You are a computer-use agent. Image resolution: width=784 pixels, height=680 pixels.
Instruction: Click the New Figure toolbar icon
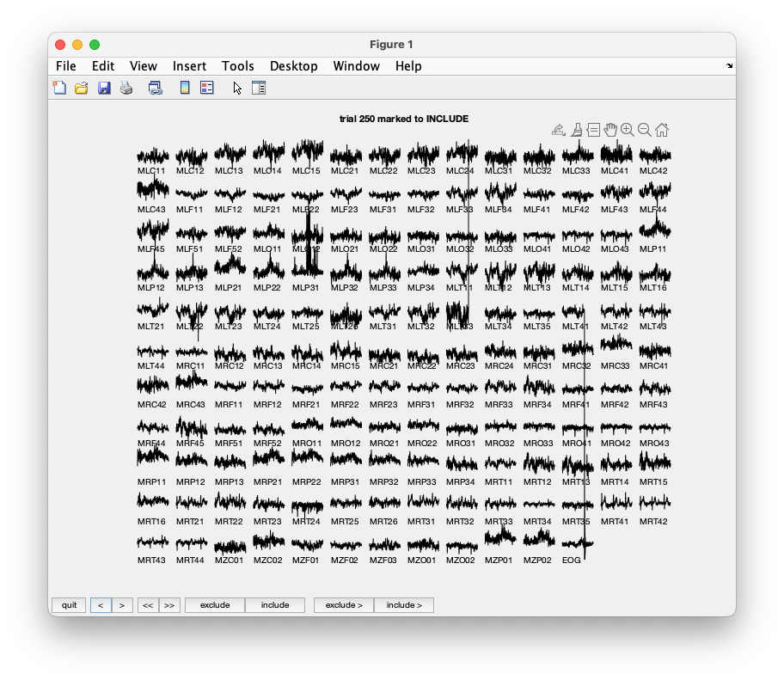click(x=59, y=88)
